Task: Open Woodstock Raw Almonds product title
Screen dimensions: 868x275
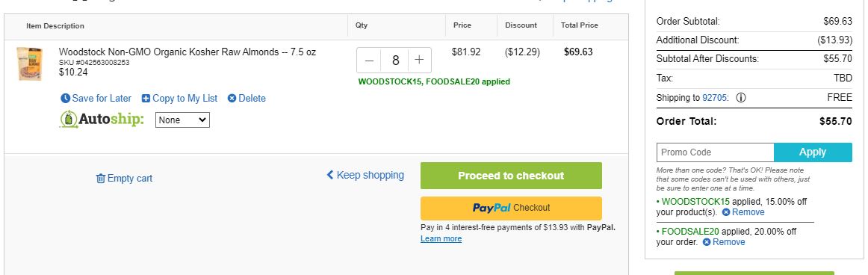Action: pyautogui.click(x=187, y=52)
